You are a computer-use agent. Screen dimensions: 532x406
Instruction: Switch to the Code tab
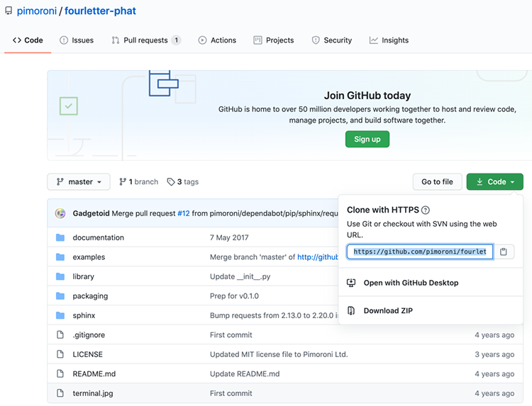28,40
